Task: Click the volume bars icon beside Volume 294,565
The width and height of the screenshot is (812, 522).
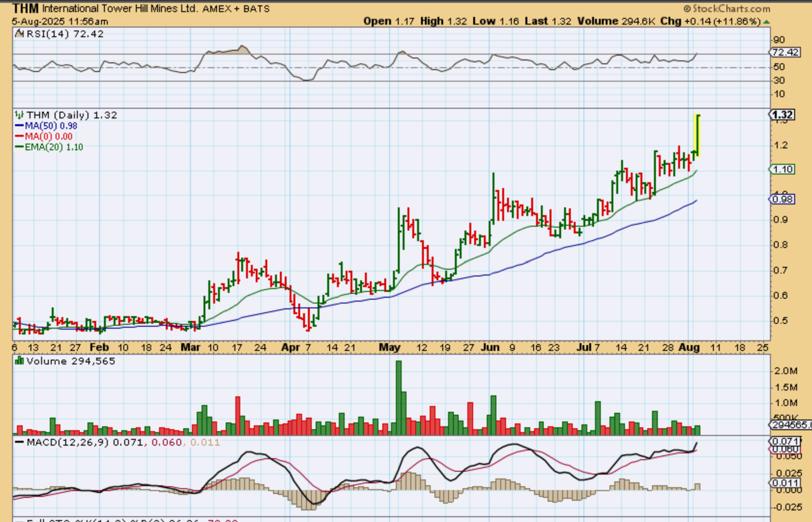Action: (19, 361)
